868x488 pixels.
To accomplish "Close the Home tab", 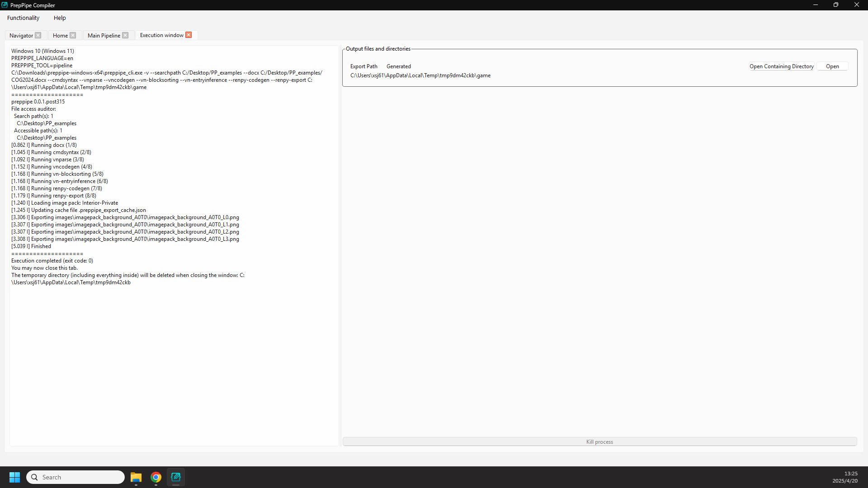I will (72, 35).
